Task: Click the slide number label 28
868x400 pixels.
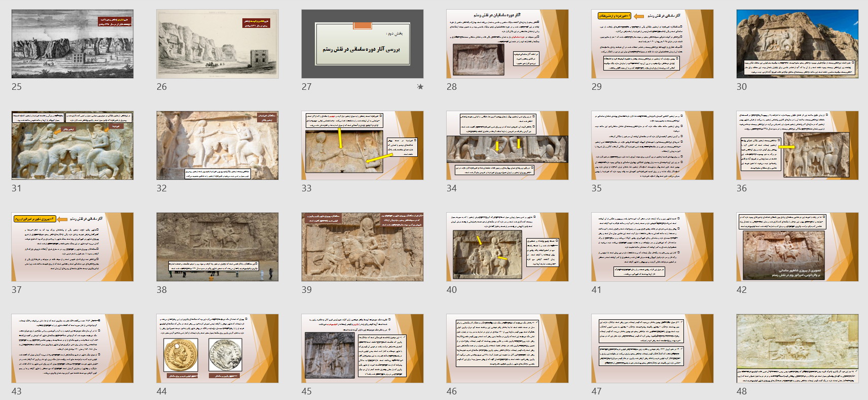Action: pos(452,87)
